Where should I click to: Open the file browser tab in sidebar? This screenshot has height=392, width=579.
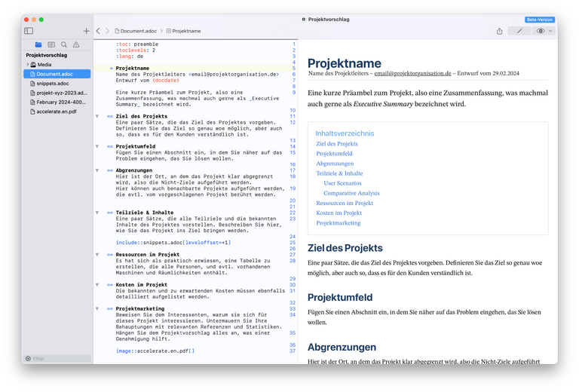coord(38,45)
